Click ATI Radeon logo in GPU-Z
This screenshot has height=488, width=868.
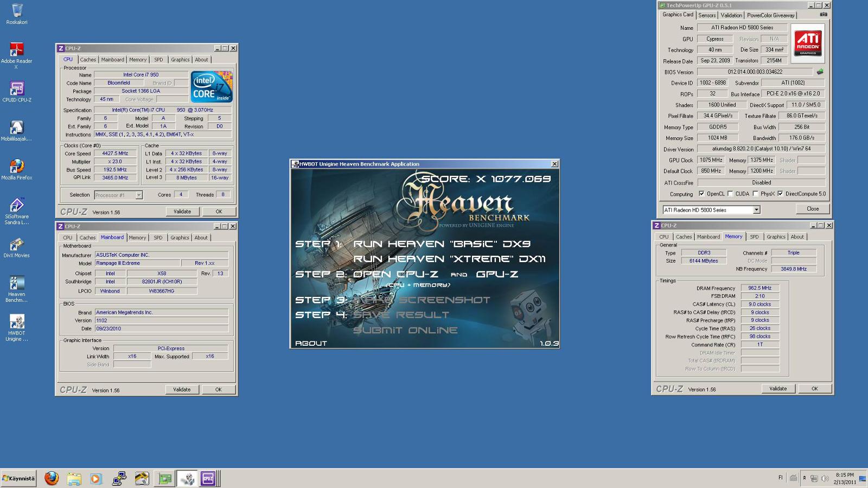pyautogui.click(x=808, y=43)
